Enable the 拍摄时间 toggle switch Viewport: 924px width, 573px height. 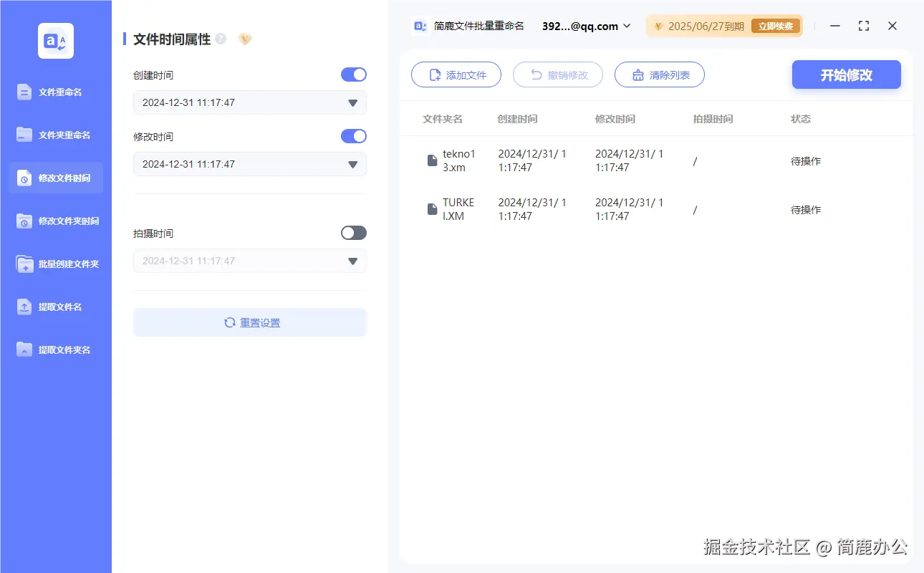(353, 233)
